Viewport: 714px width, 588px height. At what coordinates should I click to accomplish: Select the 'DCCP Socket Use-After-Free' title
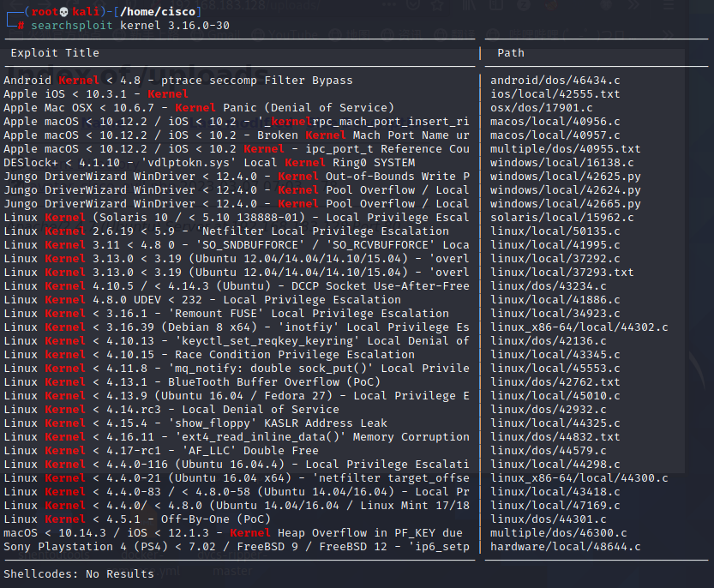[x=237, y=286]
